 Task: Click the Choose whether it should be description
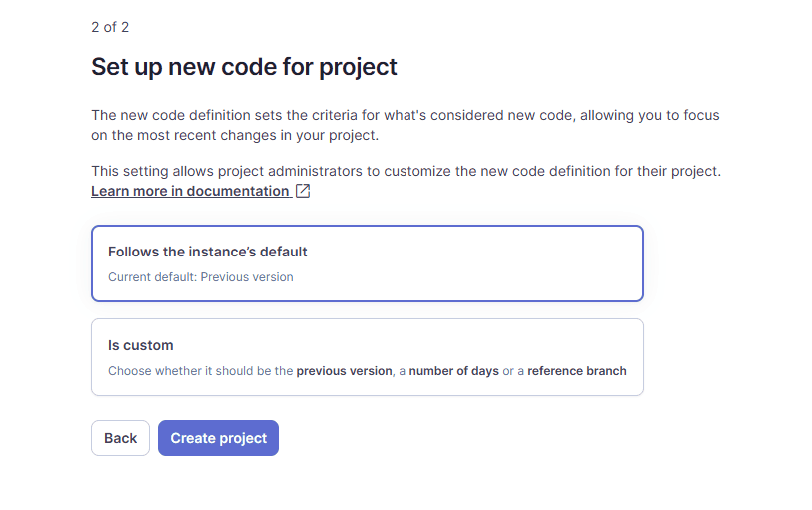(x=200, y=371)
